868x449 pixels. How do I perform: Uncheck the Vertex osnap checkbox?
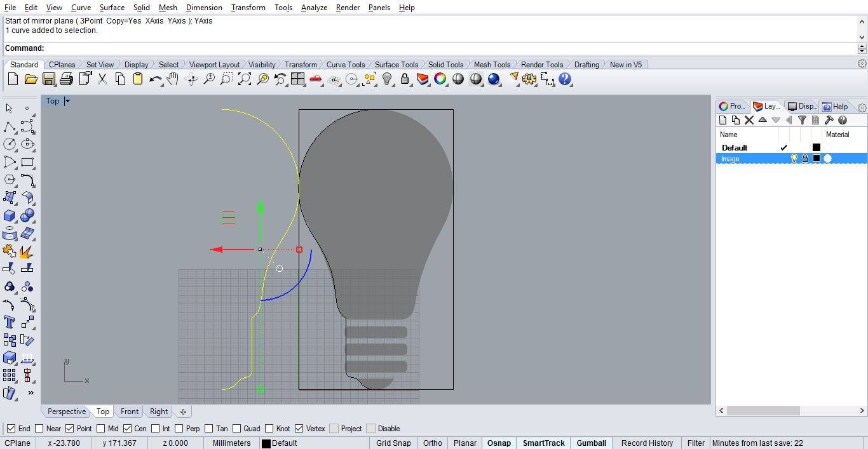[299, 429]
